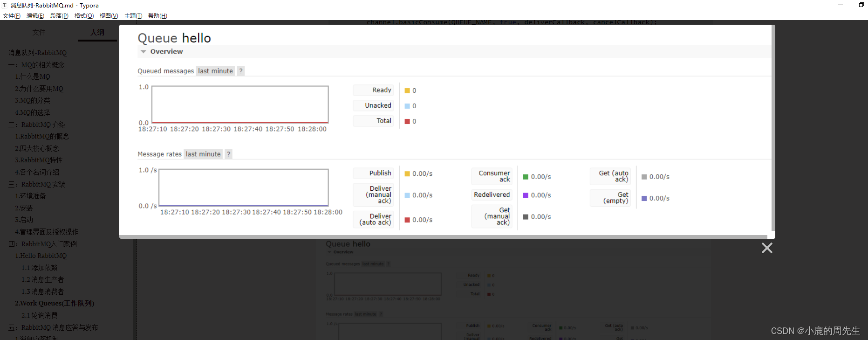Open the 文件(F) menu

[x=12, y=16]
